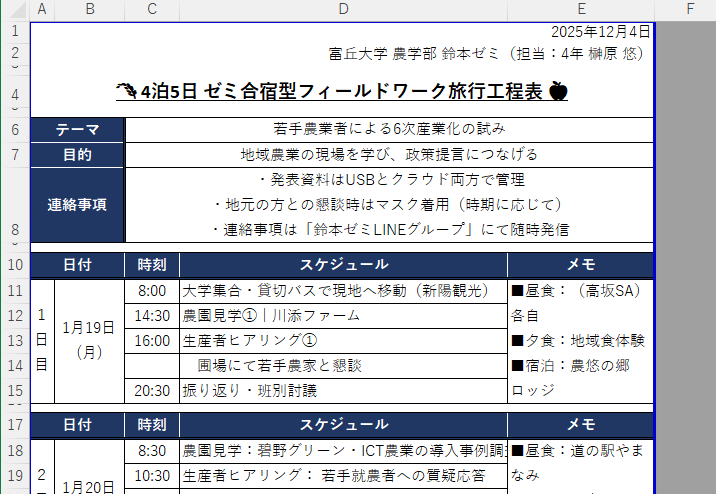
Task: Click cell 農園見学：碧野グリーン
Action: click(343, 451)
